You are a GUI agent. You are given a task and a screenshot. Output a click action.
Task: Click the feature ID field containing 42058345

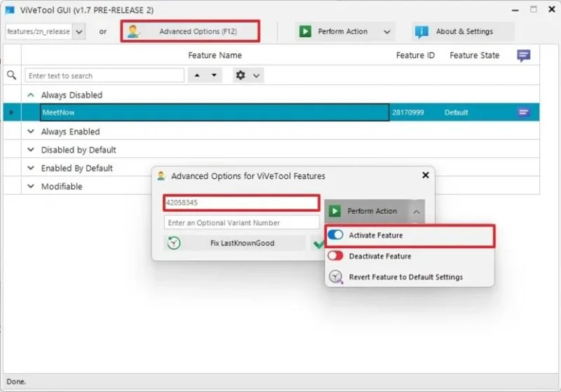point(241,203)
